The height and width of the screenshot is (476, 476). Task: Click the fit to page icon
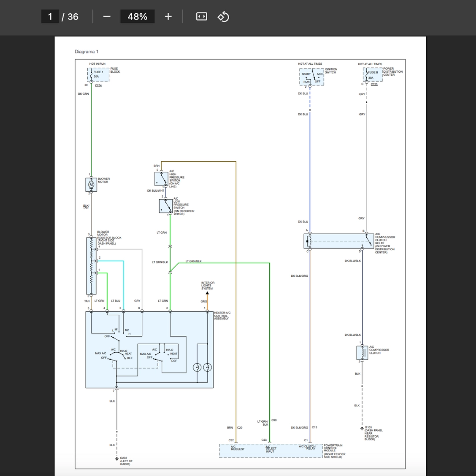coord(201,16)
